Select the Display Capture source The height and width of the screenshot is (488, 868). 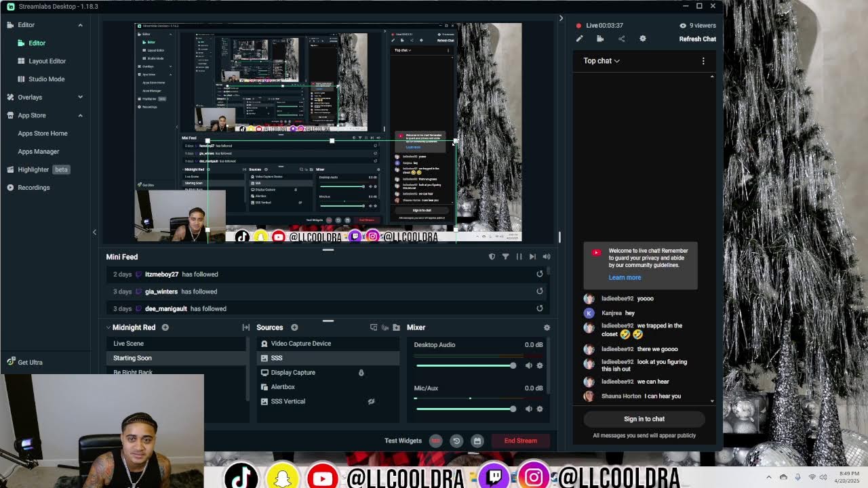328,373
